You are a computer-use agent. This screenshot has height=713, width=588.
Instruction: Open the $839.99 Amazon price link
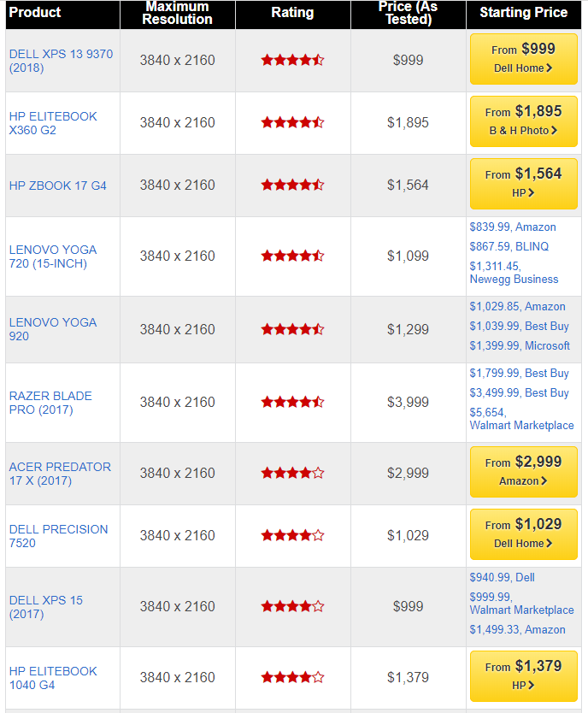click(x=513, y=227)
